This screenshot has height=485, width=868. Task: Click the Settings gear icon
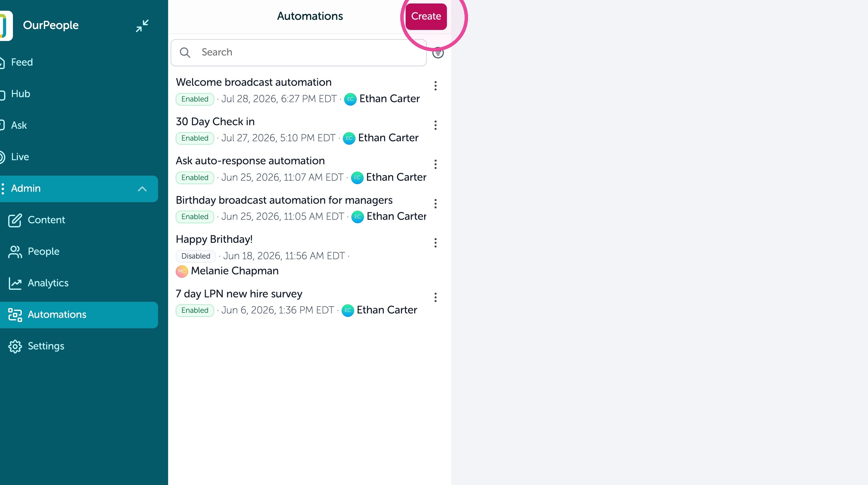pos(15,346)
